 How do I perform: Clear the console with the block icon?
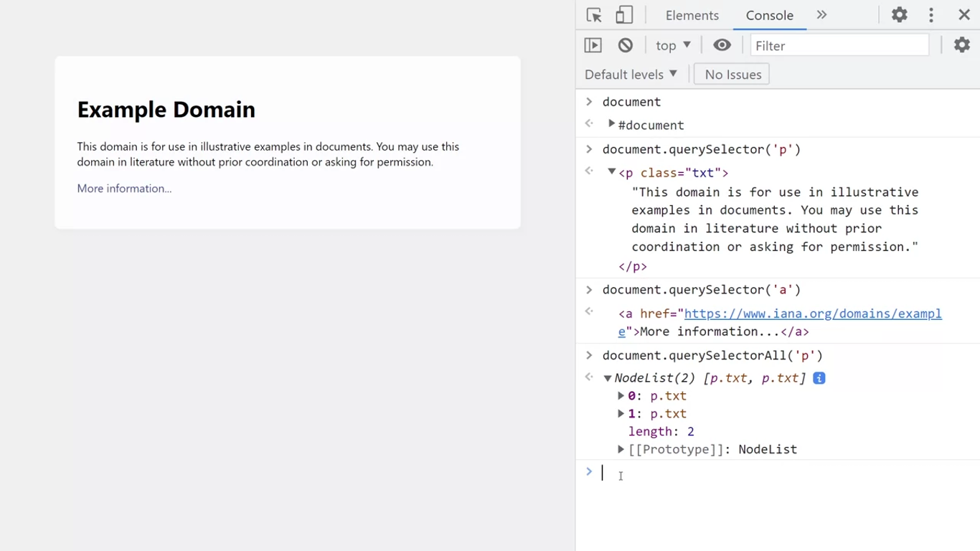click(626, 45)
